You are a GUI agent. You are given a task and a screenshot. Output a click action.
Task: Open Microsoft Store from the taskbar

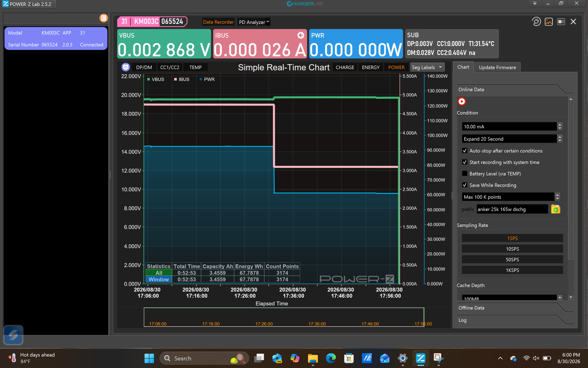pos(349,358)
